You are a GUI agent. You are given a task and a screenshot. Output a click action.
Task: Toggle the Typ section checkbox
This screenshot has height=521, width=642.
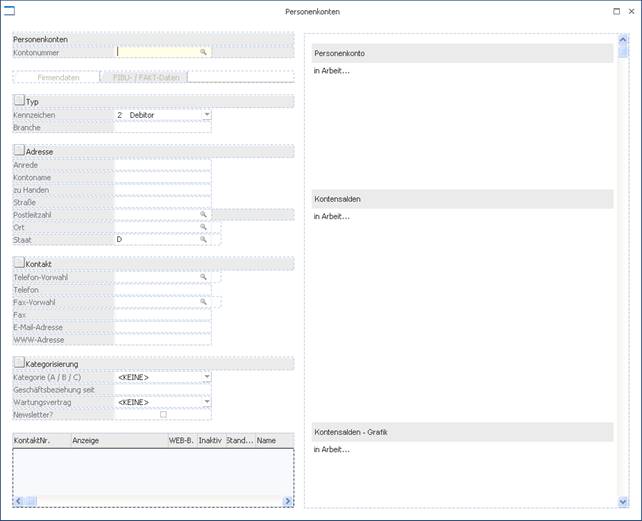click(18, 101)
